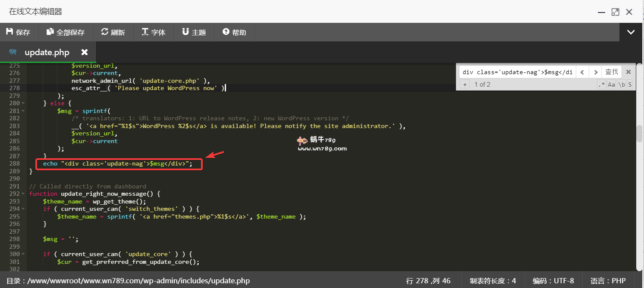Refresh the file with 刷新 button
This screenshot has width=644, height=288.
[113, 32]
